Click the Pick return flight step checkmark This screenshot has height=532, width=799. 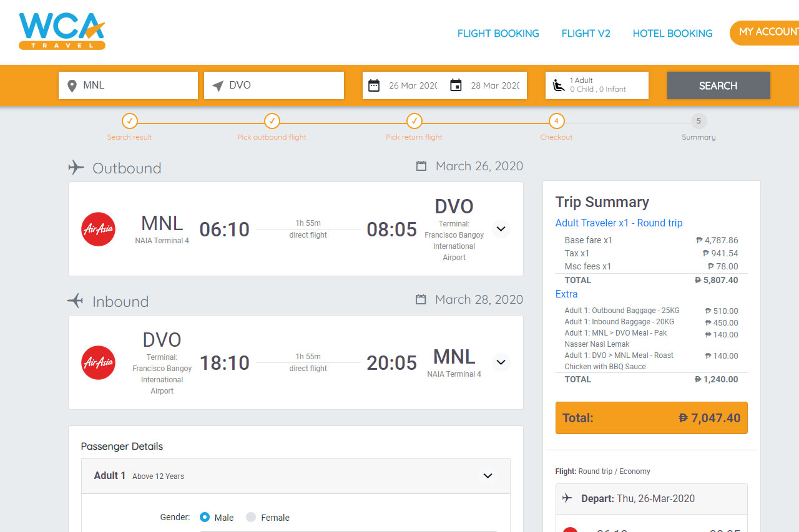point(414,120)
